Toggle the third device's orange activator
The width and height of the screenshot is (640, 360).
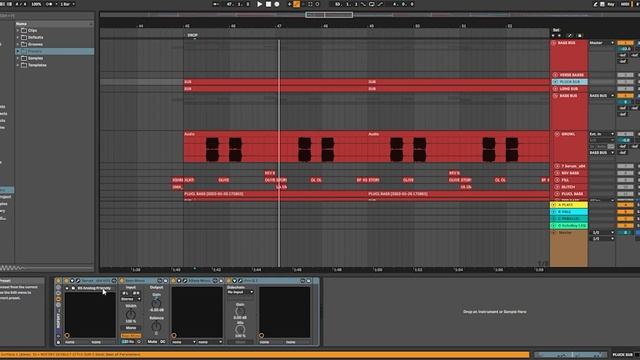173,281
